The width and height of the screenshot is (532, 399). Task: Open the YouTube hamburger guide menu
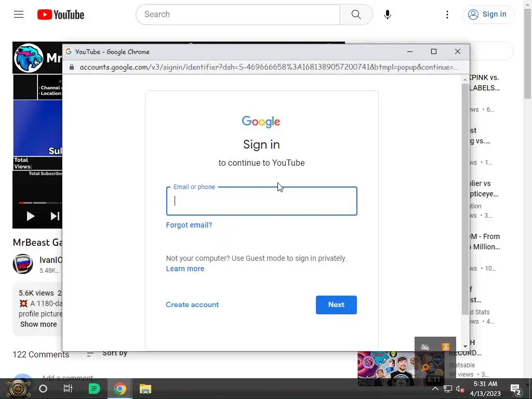[19, 14]
